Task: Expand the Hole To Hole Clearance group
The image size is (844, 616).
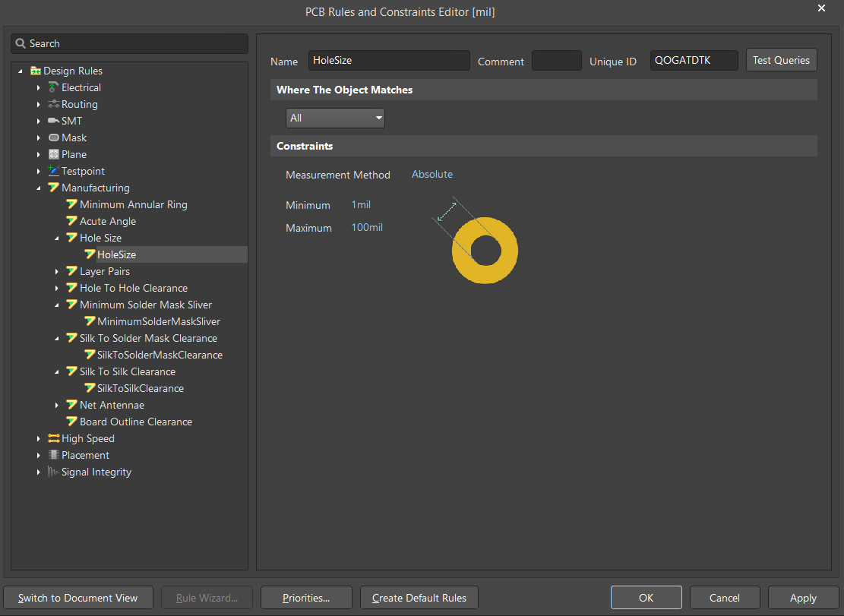Action: [x=56, y=289]
